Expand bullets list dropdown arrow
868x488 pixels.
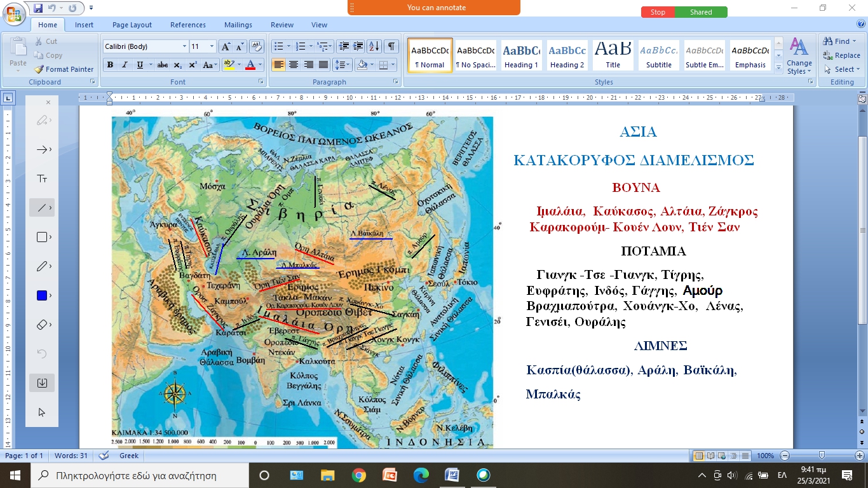pos(289,46)
